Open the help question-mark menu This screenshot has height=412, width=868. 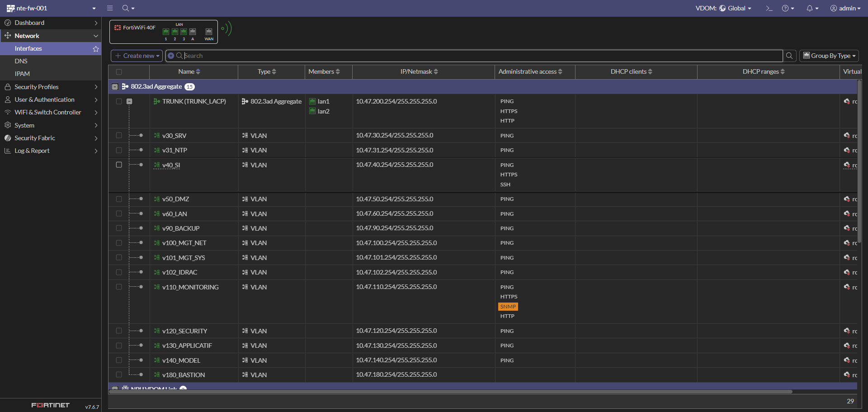pyautogui.click(x=788, y=8)
